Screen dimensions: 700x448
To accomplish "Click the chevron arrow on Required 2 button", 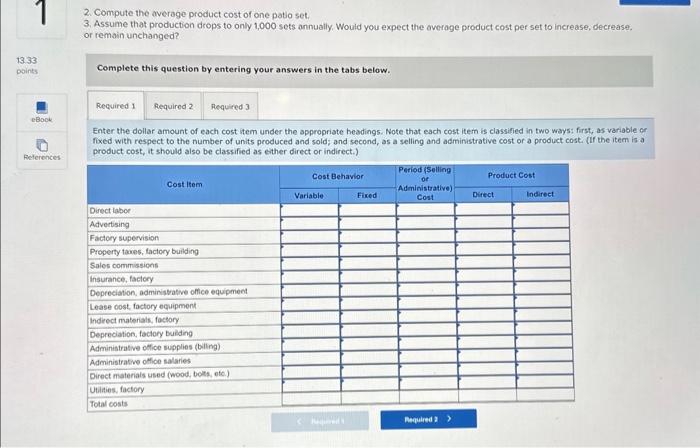I will pos(449,419).
